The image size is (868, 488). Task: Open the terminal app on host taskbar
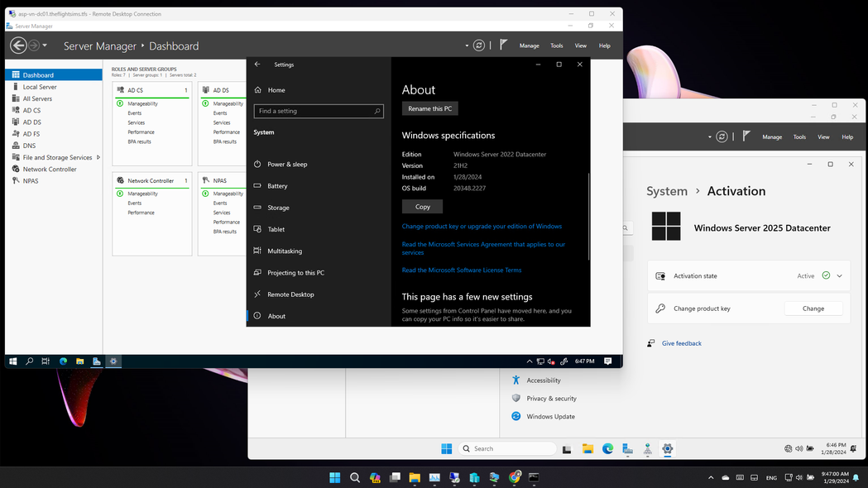click(x=534, y=477)
